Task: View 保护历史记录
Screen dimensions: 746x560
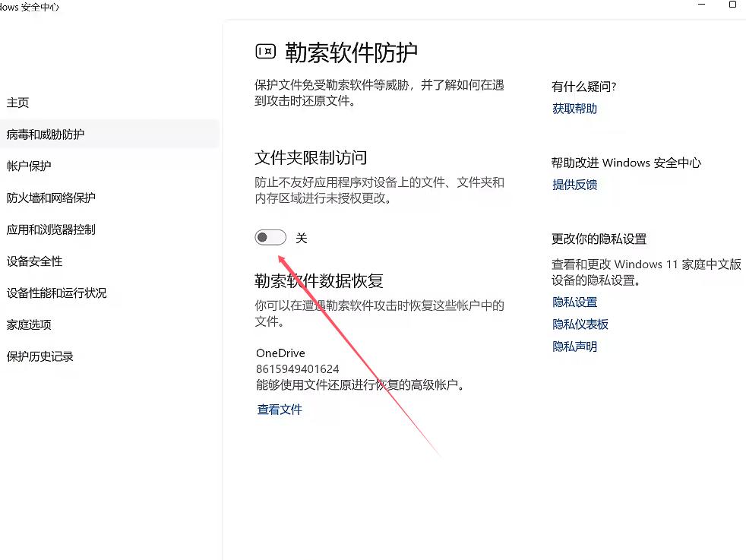Action: [40, 356]
